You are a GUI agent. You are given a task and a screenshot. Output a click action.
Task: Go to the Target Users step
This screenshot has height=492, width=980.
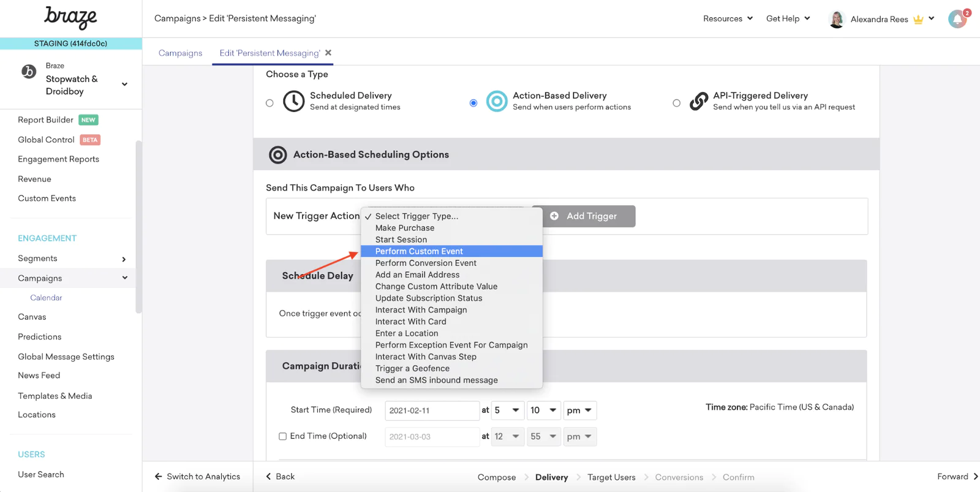click(x=611, y=477)
